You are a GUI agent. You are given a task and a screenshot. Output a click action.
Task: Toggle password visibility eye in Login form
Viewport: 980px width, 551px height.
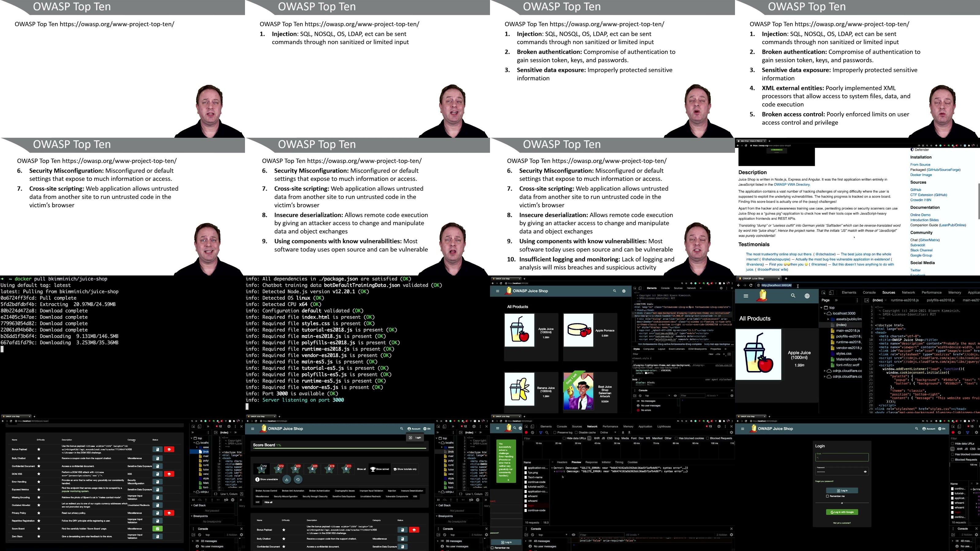point(865,471)
